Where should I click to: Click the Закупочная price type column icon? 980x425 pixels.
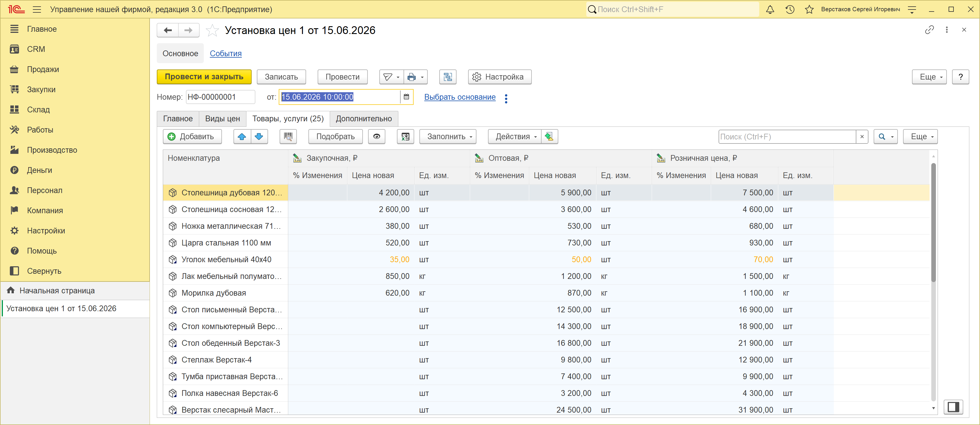coord(297,158)
